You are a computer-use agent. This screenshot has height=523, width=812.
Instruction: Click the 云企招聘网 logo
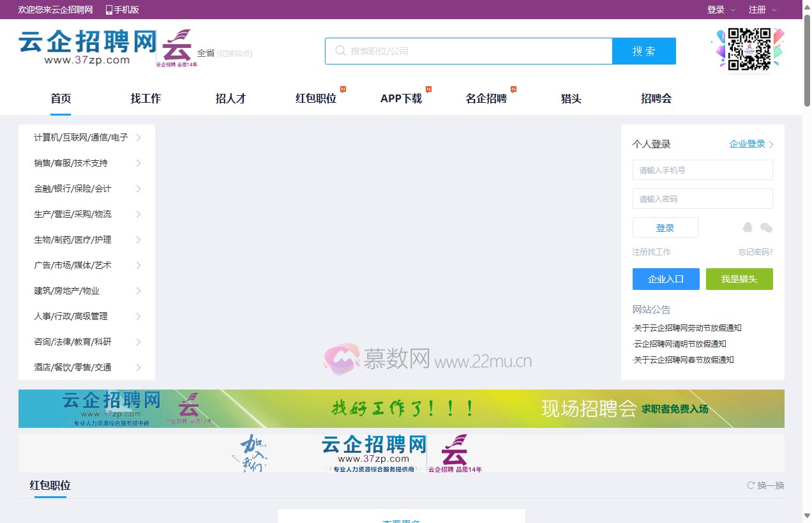click(x=83, y=43)
